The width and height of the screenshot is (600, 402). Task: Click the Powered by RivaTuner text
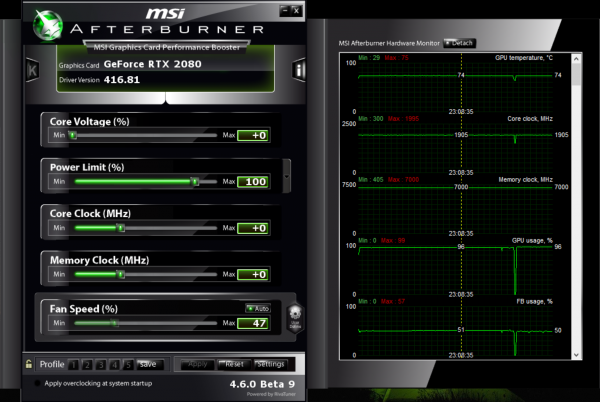click(271, 394)
